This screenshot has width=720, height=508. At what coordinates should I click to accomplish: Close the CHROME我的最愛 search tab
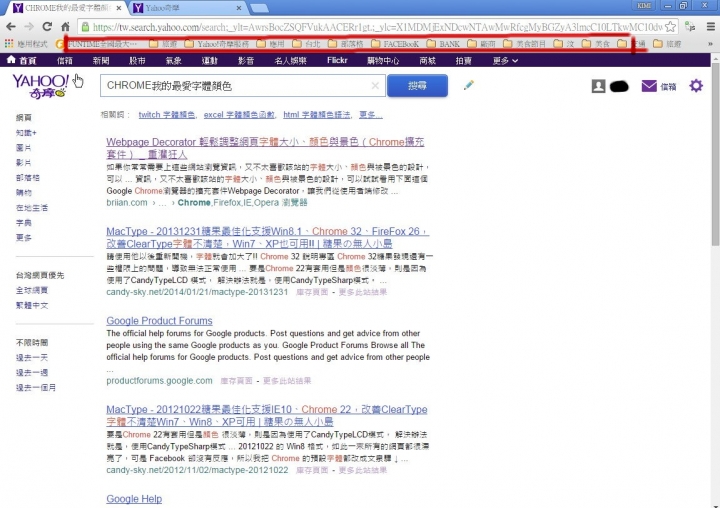click(119, 8)
